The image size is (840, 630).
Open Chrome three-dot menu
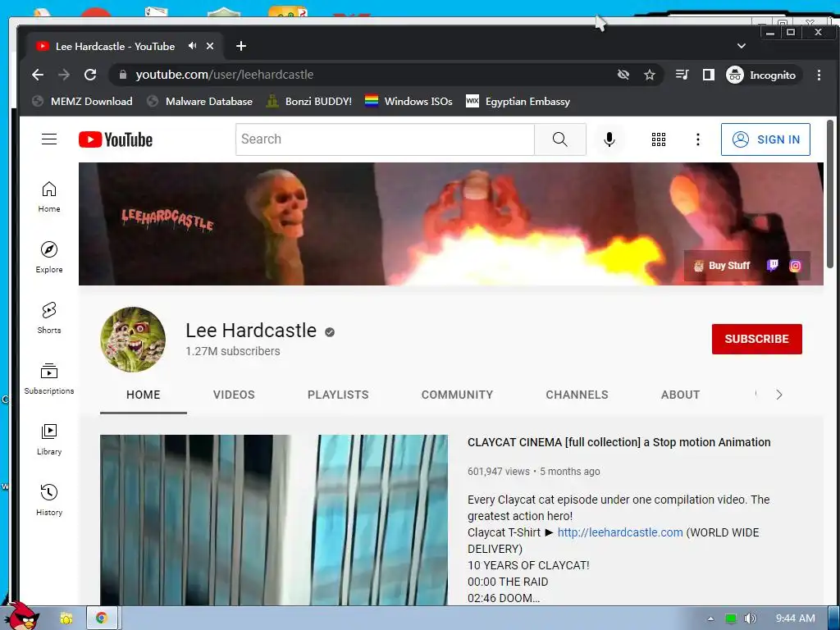(x=819, y=75)
